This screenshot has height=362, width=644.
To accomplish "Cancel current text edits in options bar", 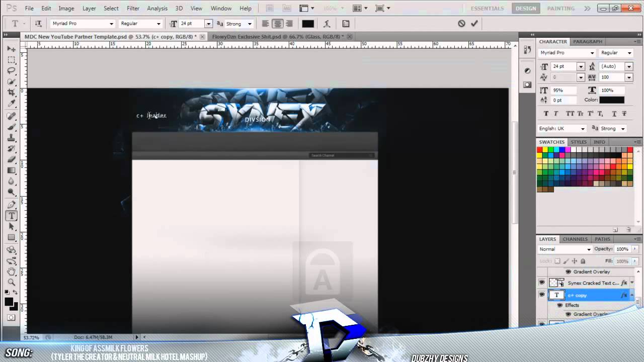I will tap(461, 24).
